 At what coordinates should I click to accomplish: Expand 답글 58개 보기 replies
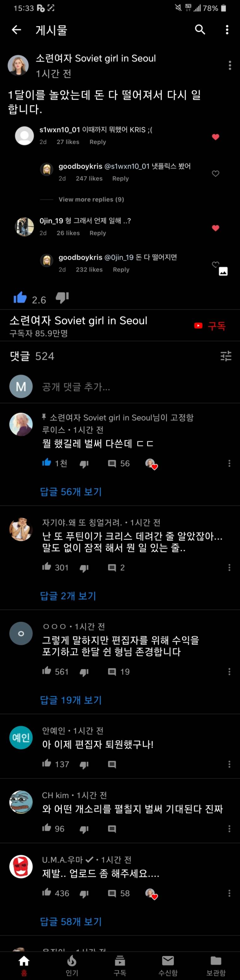pos(71,922)
